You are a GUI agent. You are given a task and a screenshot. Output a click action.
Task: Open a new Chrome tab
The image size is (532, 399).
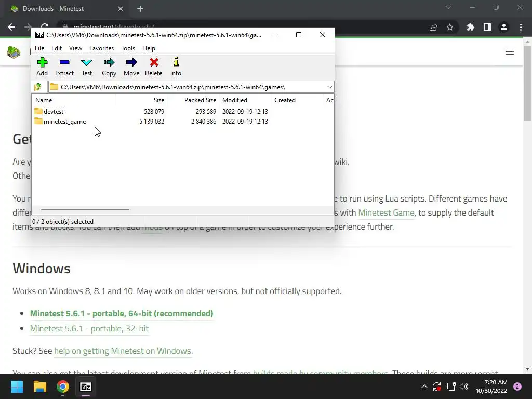[x=140, y=9]
